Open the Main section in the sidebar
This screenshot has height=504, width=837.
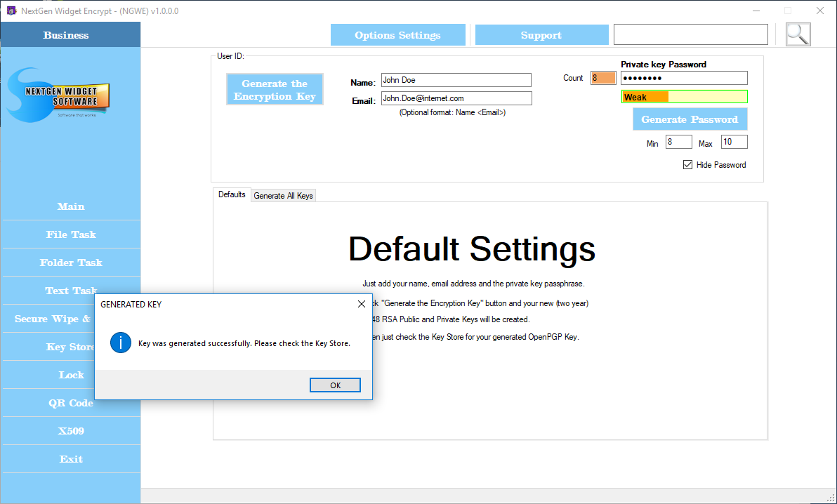(71, 206)
